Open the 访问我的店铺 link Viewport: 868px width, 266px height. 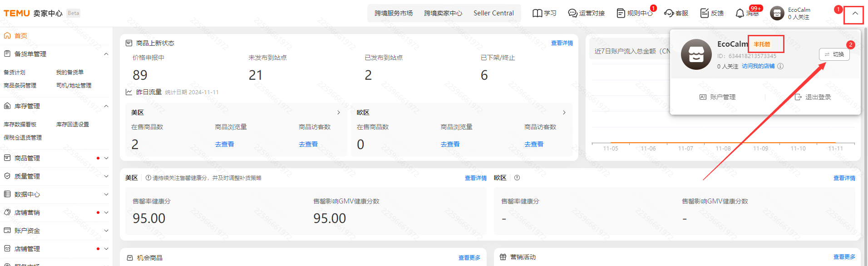(x=758, y=66)
